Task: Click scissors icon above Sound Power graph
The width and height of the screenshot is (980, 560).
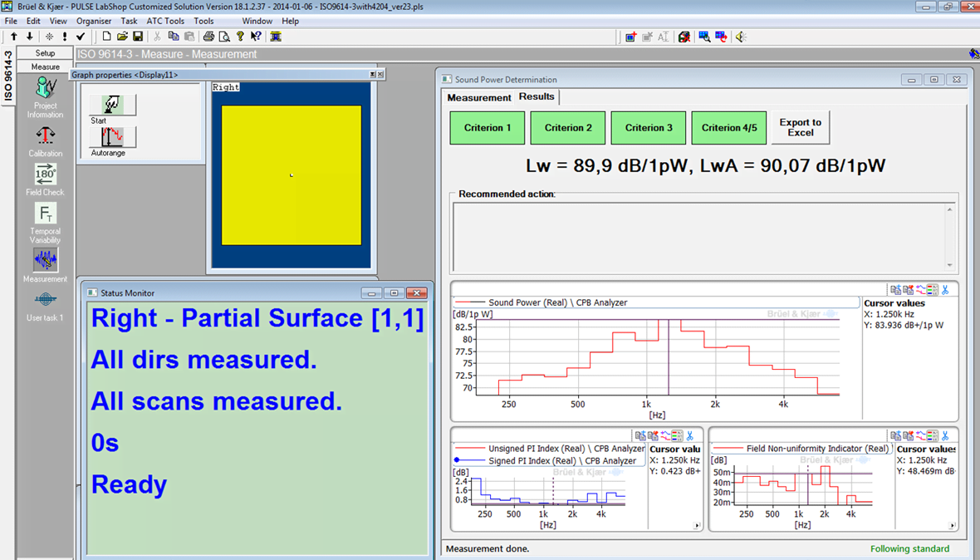Action: pos(945,290)
